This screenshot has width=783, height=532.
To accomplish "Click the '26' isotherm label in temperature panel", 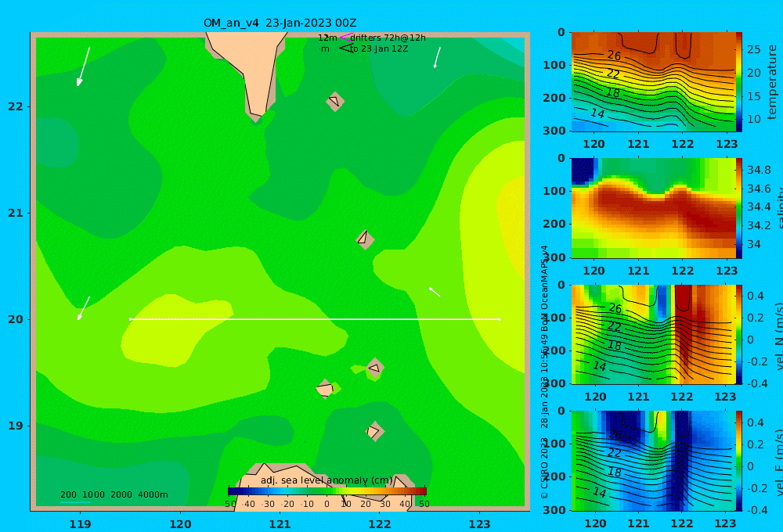I will 614,56.
